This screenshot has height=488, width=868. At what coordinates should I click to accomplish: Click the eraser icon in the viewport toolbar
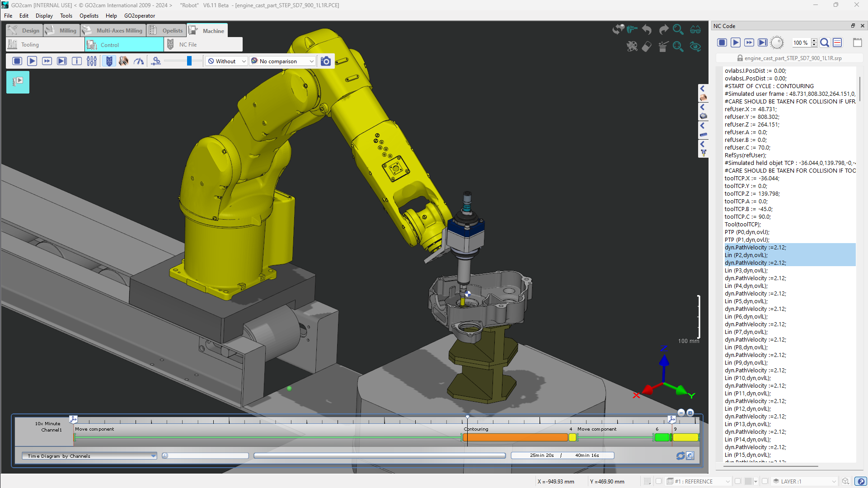pos(647,47)
